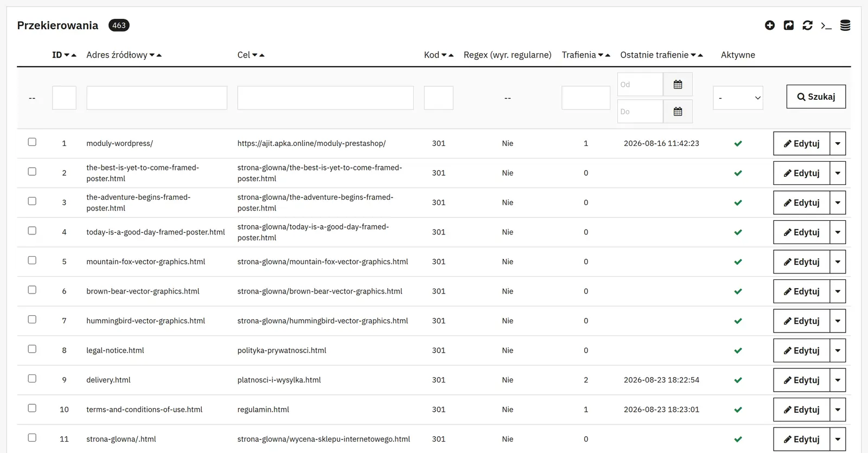Sort Trafienia column ascending arrow

608,55
